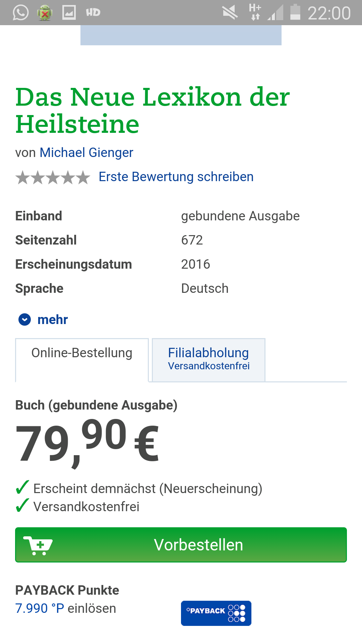Tap the light blue banner at top
This screenshot has width=362, height=644.
181,35
